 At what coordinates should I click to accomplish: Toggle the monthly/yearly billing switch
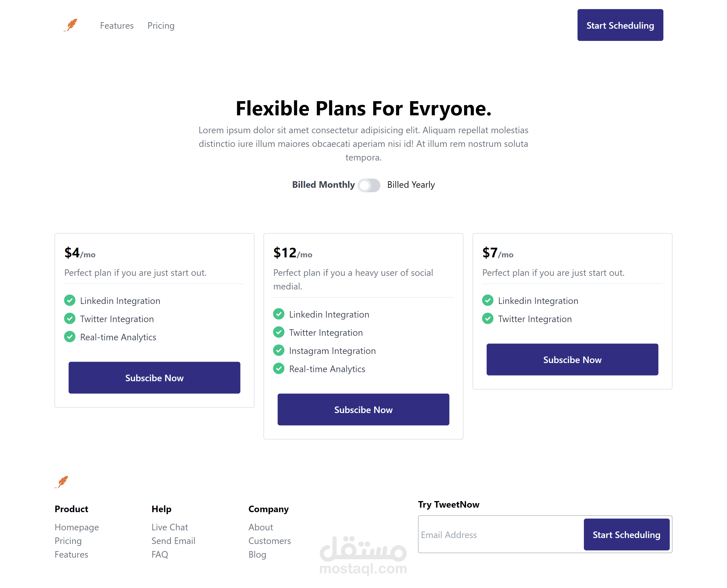coord(369,185)
